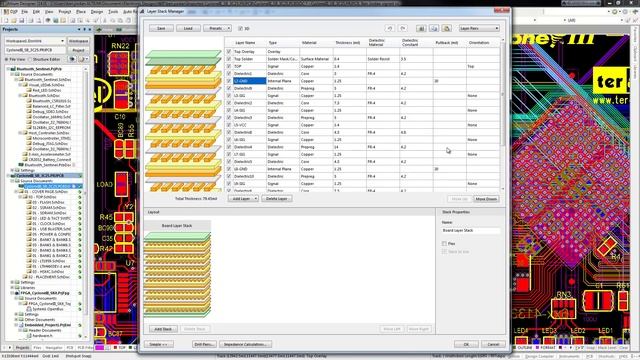This screenshot has width=640, height=360.
Task: Click the Layer Name column header
Action: (245, 42)
